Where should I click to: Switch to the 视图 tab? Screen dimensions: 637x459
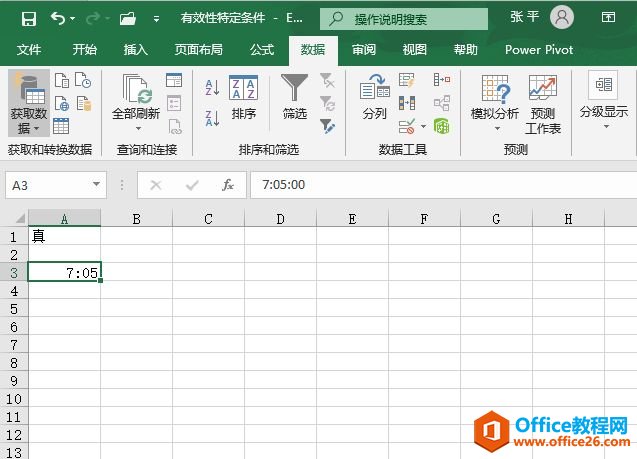point(415,50)
